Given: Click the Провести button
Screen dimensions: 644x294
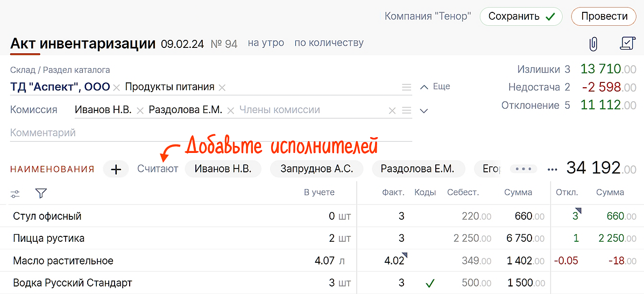Looking at the screenshot, I should (x=604, y=16).
